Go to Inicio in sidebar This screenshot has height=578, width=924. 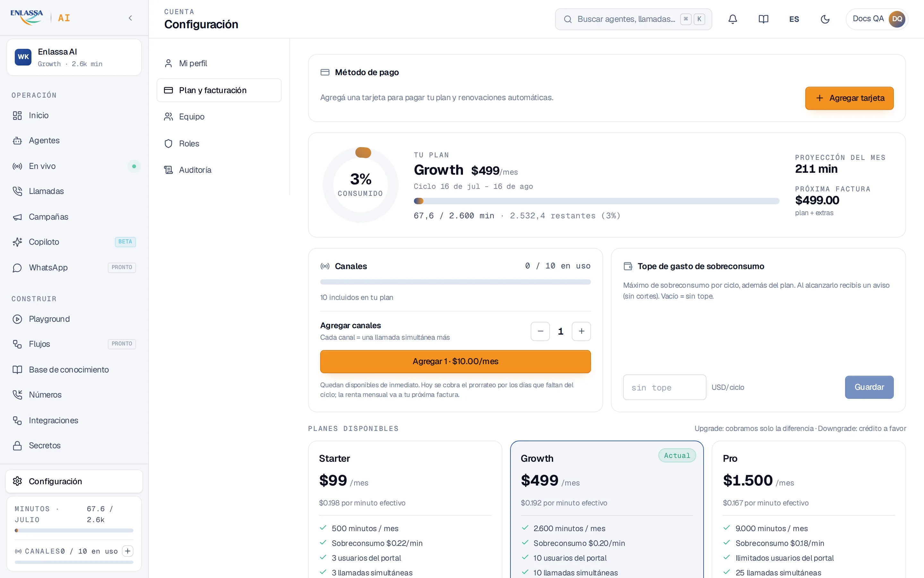[x=74, y=116]
